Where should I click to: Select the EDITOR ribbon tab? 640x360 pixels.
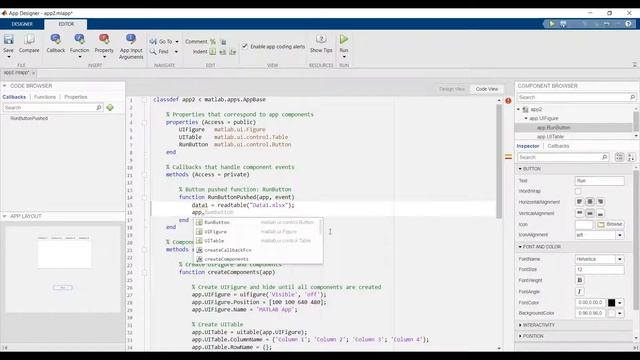tap(66, 24)
